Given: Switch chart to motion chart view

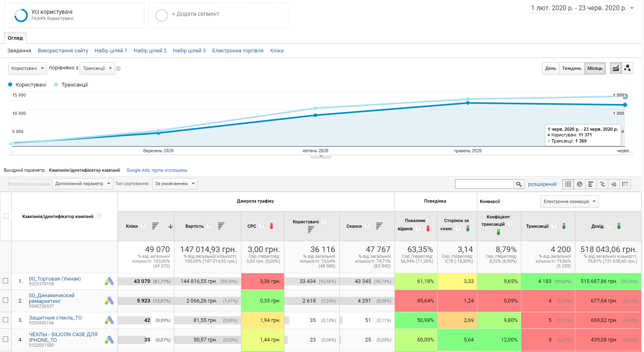Looking at the screenshot, I should [x=627, y=68].
